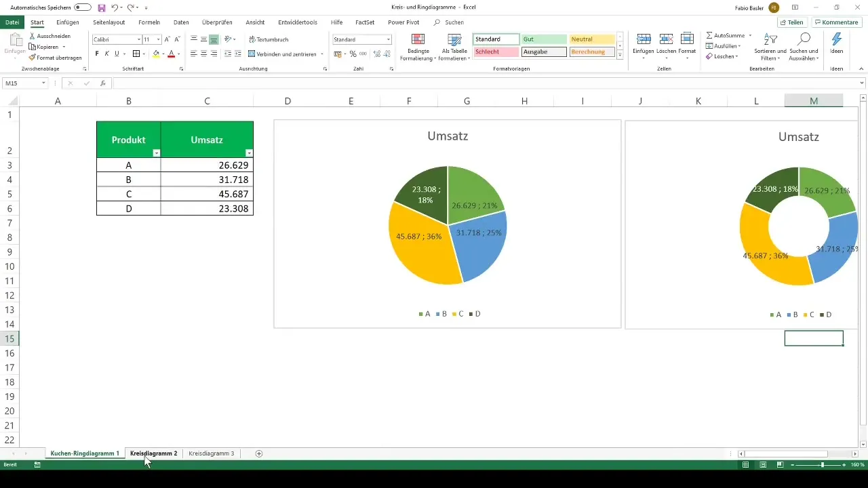Apply the Gut cell style
The image size is (868, 488).
(x=544, y=39)
